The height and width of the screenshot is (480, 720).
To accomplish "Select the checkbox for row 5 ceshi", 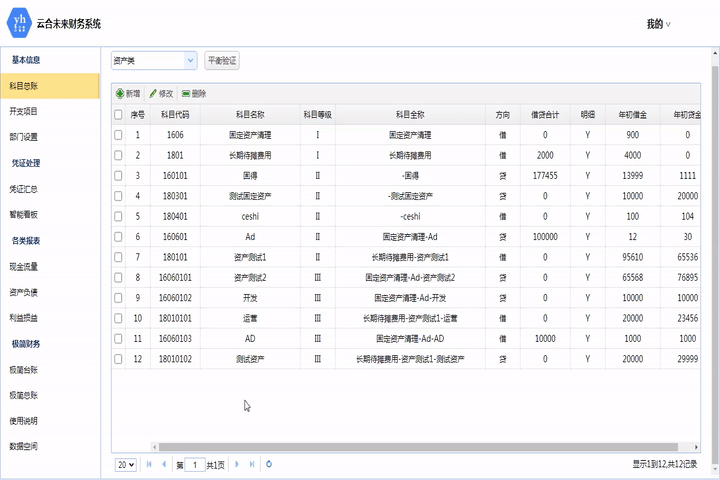I will point(119,216).
